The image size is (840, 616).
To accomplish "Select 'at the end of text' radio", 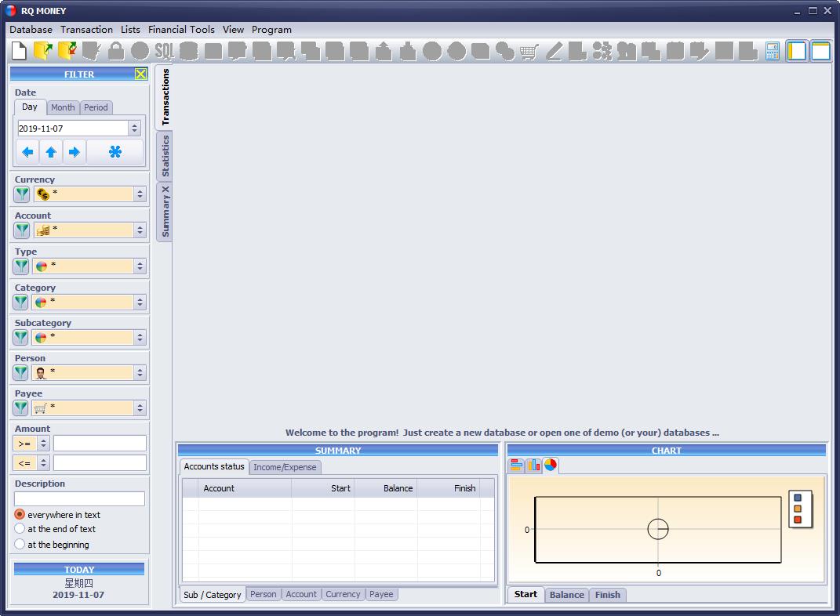I will coord(20,529).
